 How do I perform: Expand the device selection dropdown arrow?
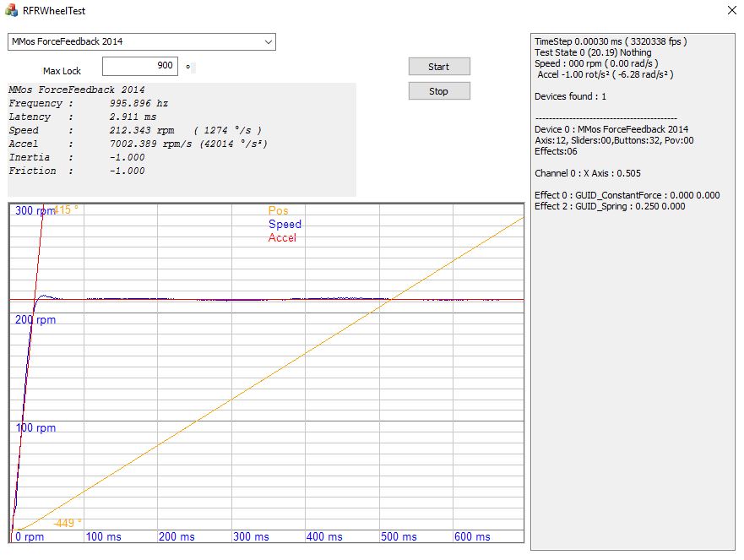tap(269, 41)
